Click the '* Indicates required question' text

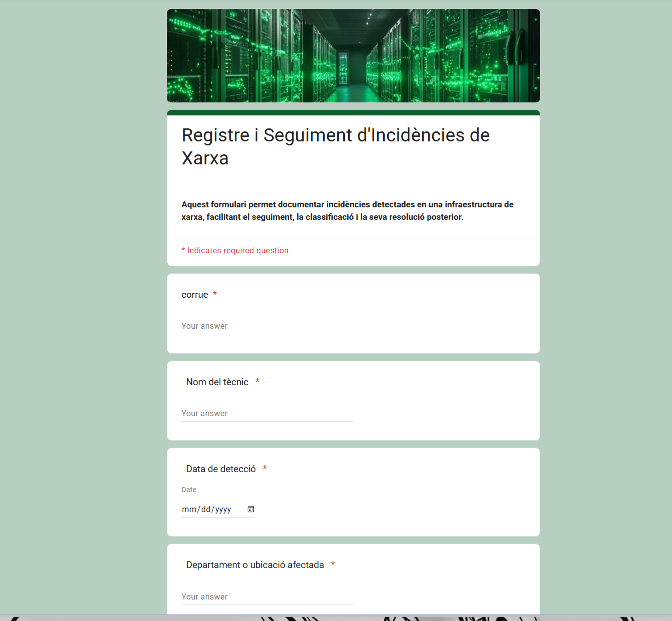coord(235,250)
